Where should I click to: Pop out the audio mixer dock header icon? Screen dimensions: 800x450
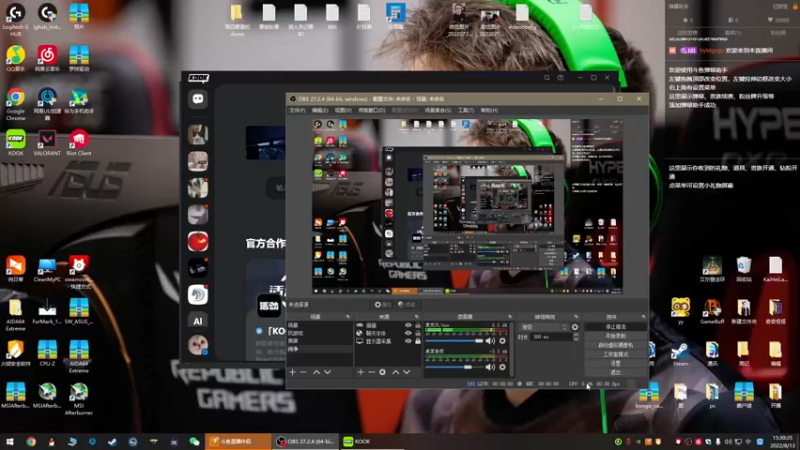(510, 317)
